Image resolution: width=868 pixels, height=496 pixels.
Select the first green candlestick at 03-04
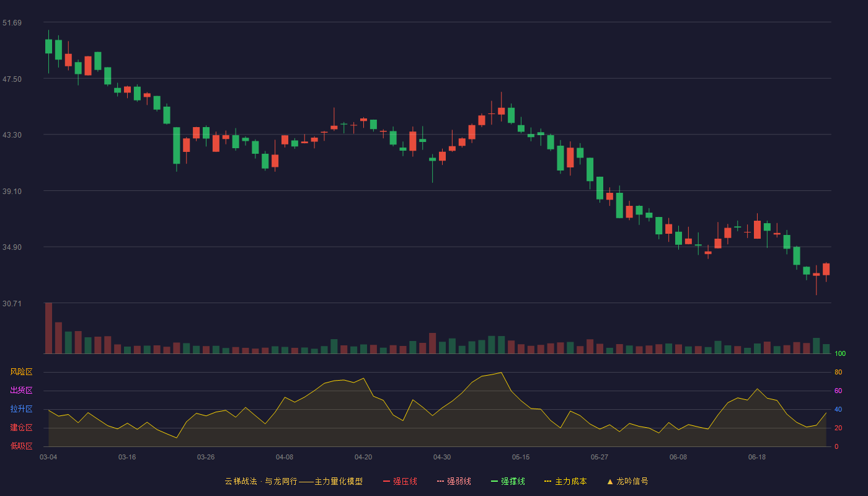point(48,46)
